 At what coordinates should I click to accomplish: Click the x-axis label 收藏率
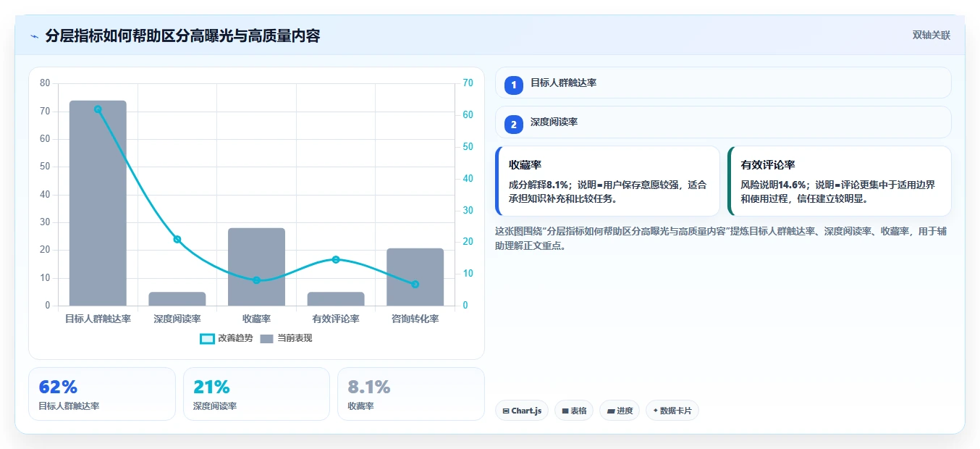pos(256,319)
